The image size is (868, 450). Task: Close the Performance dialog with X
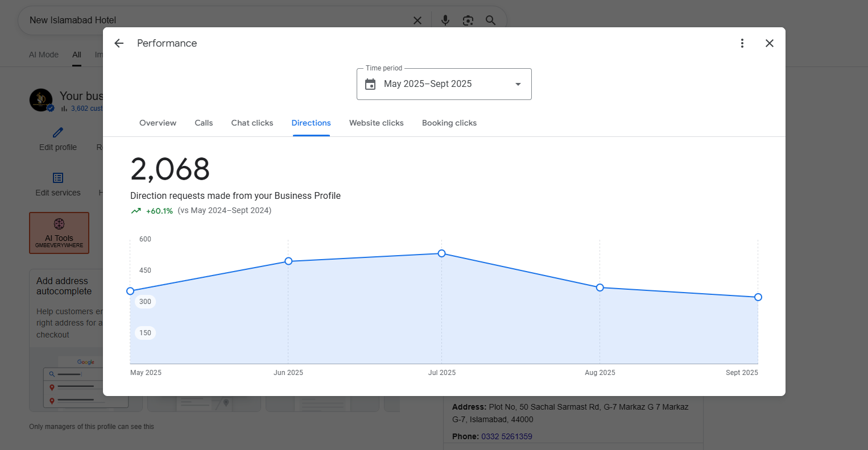point(769,43)
